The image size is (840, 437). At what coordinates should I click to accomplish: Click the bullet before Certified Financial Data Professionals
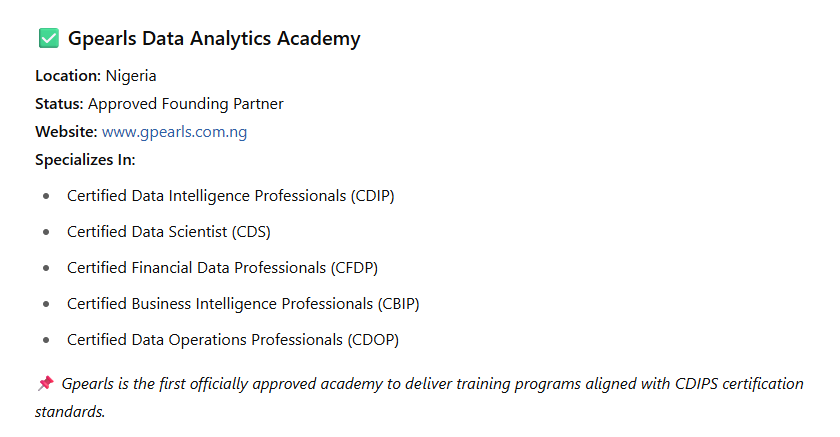pyautogui.click(x=46, y=268)
